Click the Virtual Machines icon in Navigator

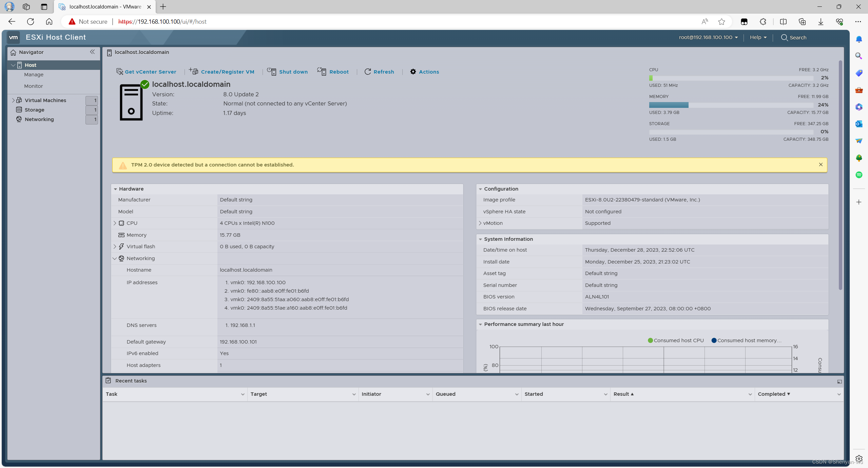click(x=19, y=100)
